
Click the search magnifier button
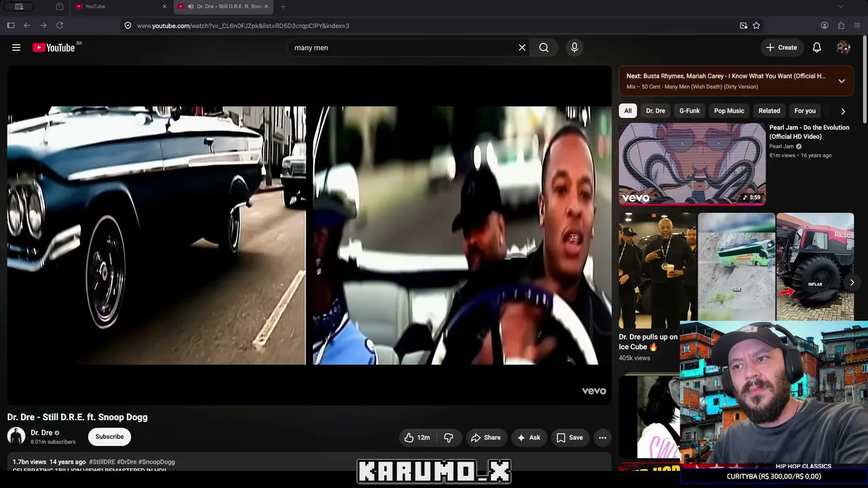coord(544,47)
